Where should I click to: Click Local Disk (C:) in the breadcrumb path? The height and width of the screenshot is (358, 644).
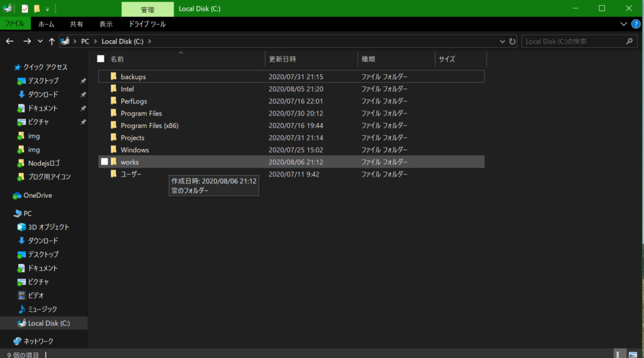click(122, 41)
